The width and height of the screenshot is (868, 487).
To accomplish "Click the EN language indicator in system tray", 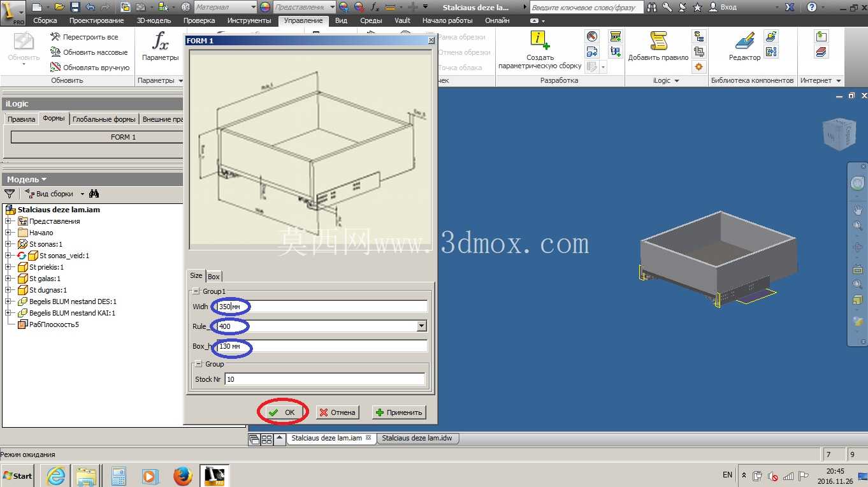I will coord(727,475).
